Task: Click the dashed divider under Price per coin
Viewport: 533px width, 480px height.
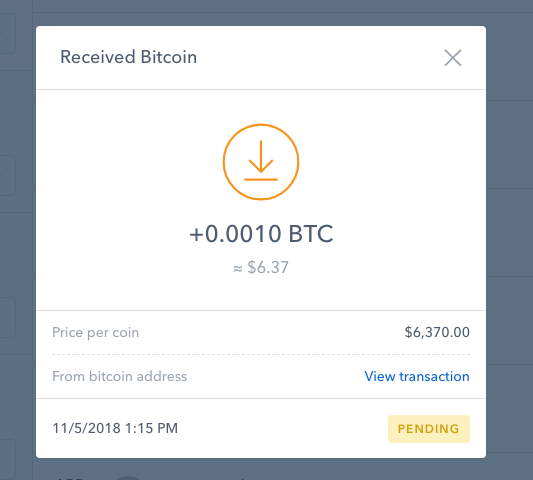Action: coord(261,354)
